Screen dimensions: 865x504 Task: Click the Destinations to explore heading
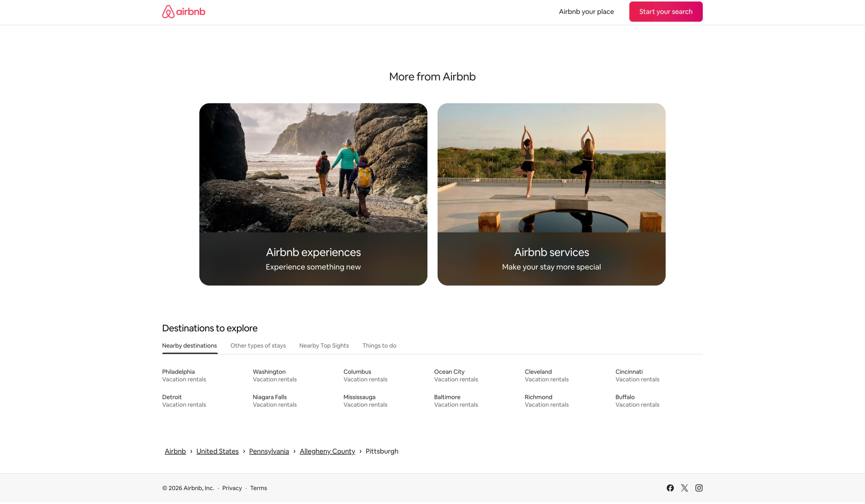tap(210, 328)
